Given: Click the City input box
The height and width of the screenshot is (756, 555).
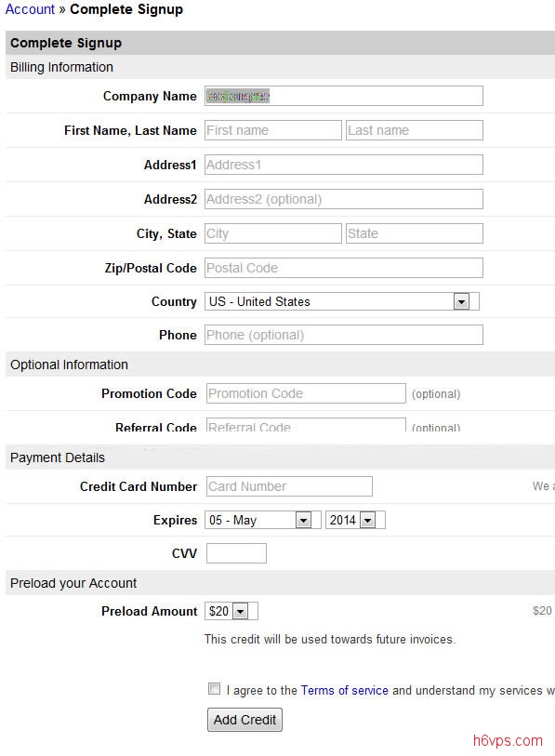Looking at the screenshot, I should [x=273, y=233].
